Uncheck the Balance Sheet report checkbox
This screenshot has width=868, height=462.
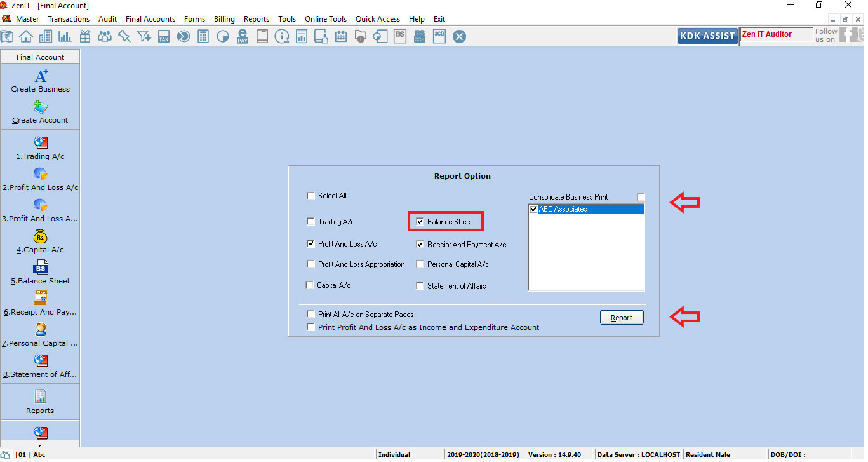point(420,222)
